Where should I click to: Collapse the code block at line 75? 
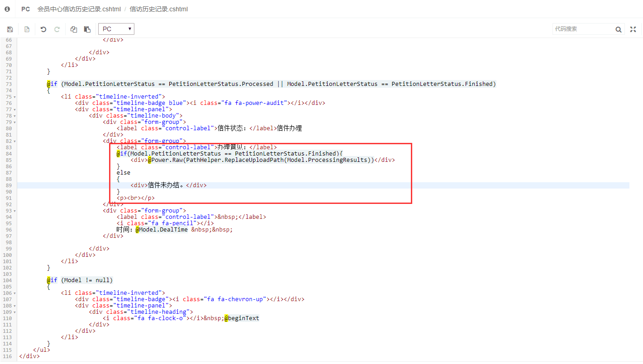click(14, 97)
